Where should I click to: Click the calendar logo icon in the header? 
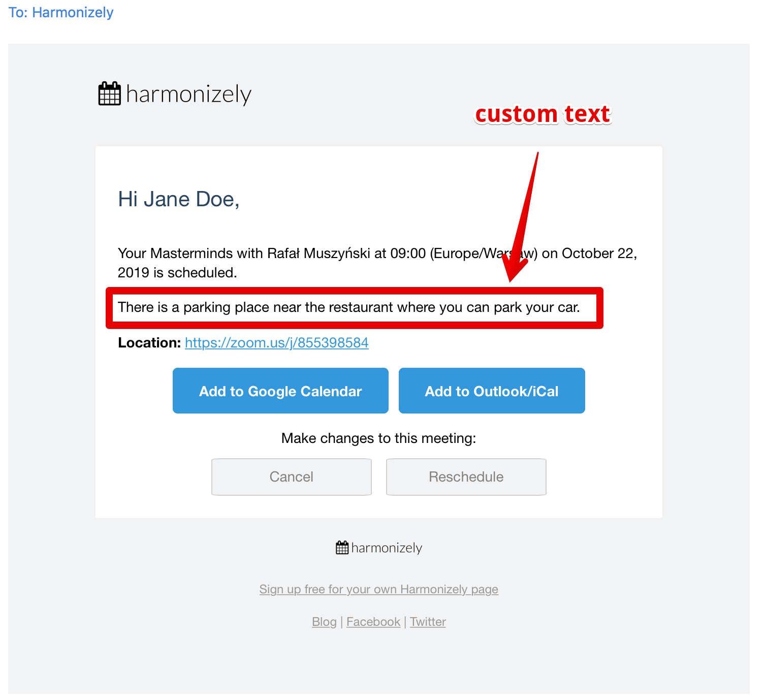[x=110, y=93]
